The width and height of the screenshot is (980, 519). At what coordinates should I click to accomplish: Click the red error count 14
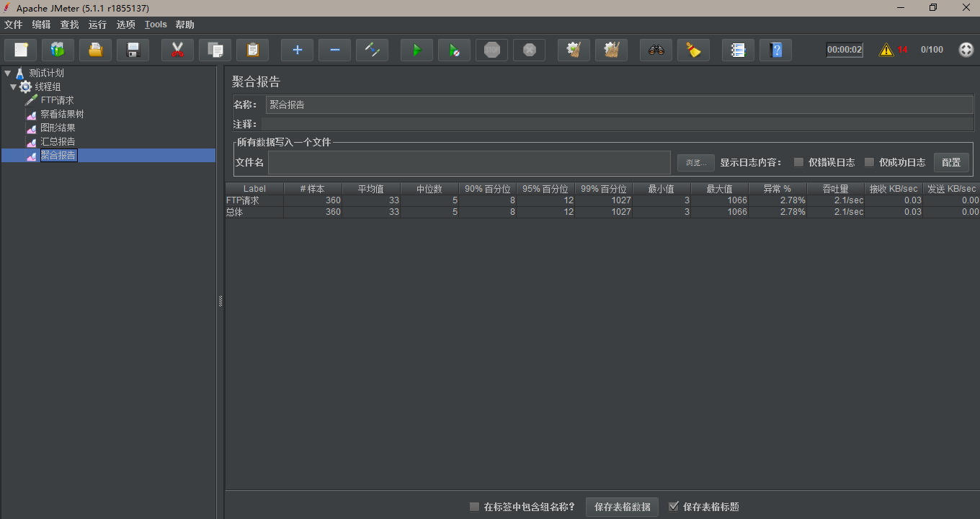[x=902, y=50]
